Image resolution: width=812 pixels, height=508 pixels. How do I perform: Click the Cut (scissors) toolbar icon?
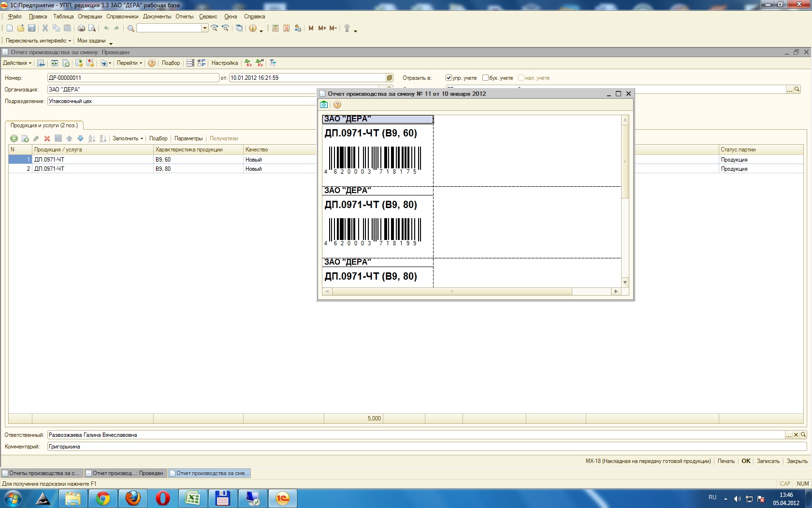(x=45, y=29)
